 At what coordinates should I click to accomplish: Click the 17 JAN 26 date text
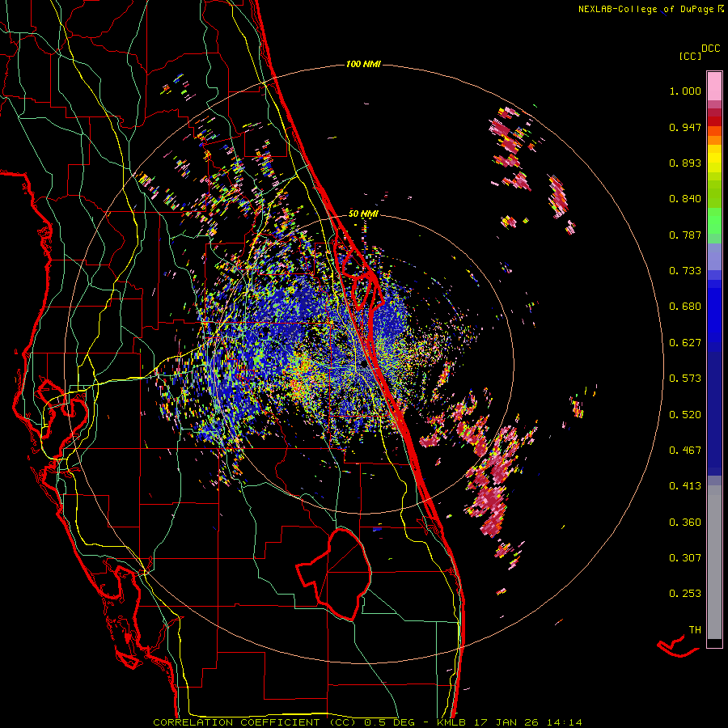[506, 722]
